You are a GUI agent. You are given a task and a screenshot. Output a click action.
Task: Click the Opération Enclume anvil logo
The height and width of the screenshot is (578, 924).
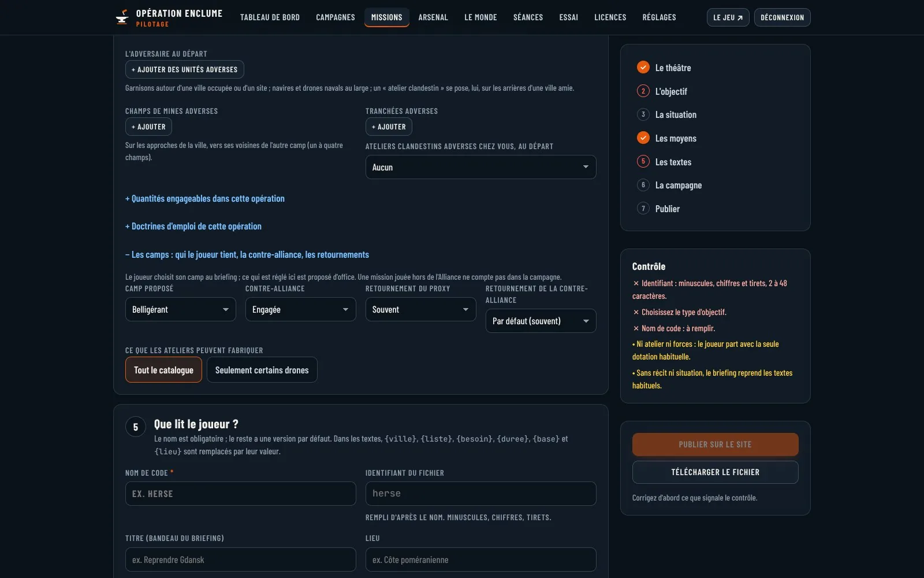pyautogui.click(x=122, y=17)
